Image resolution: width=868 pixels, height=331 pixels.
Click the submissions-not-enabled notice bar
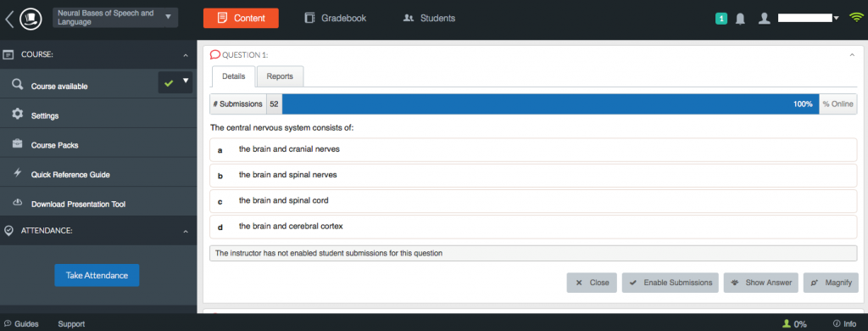(533, 254)
